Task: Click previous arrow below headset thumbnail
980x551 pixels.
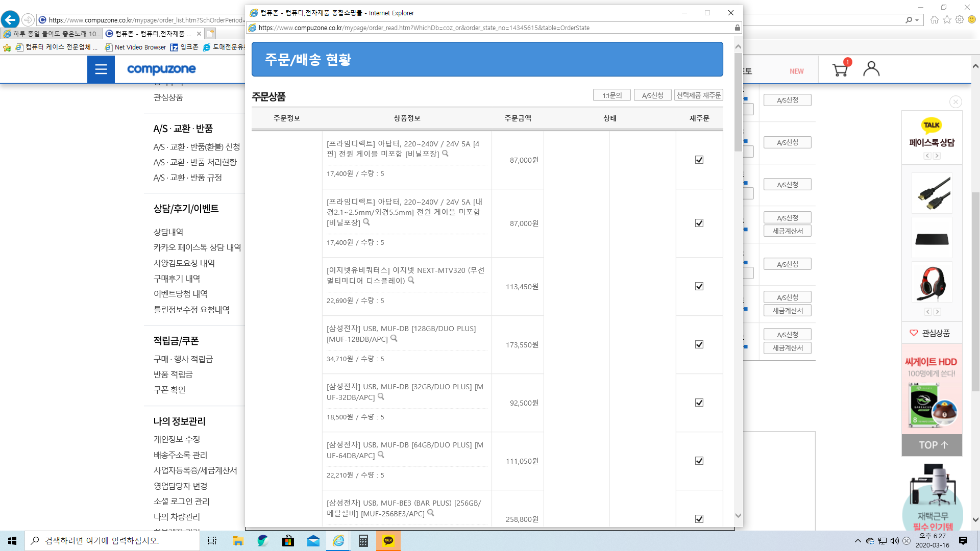Action: [928, 312]
